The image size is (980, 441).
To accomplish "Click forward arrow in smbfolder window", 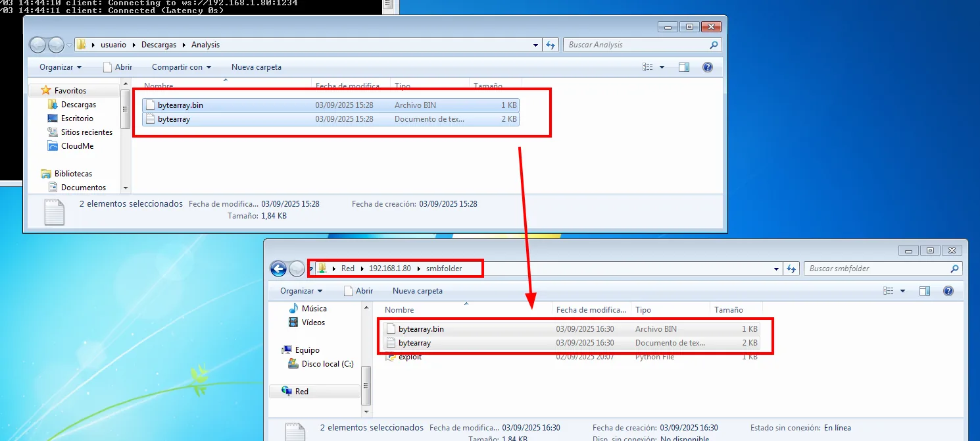I will click(x=297, y=269).
